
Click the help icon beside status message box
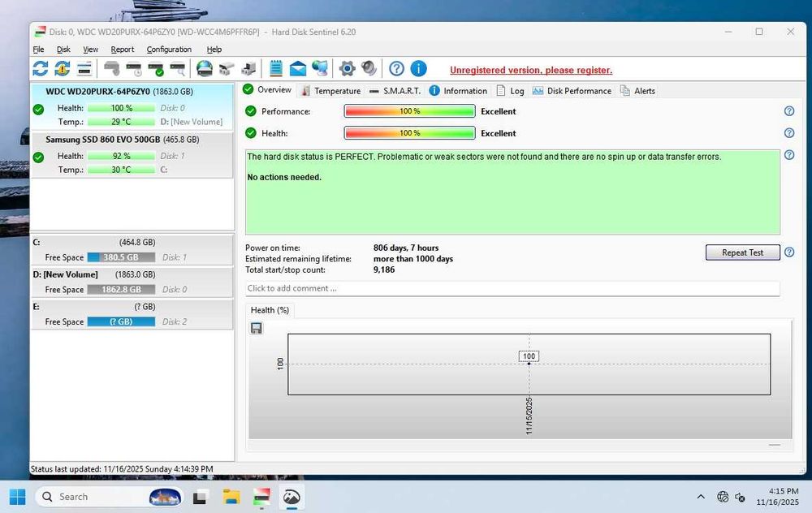tap(789, 155)
